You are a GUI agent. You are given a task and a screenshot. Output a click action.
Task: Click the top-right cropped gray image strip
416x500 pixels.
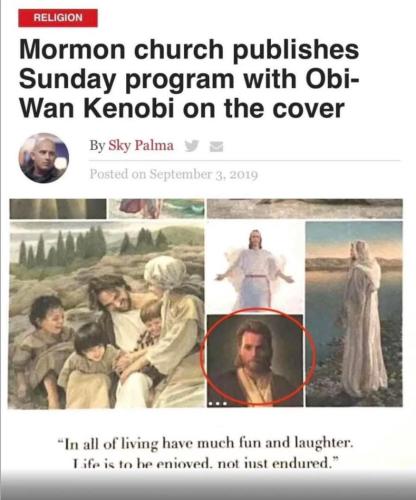[305, 209]
